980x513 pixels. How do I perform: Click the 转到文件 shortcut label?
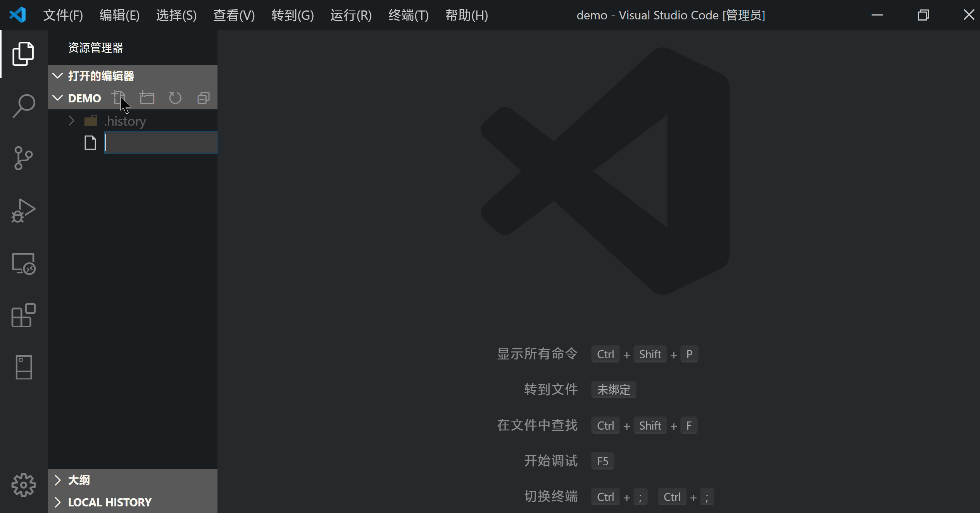tap(551, 390)
